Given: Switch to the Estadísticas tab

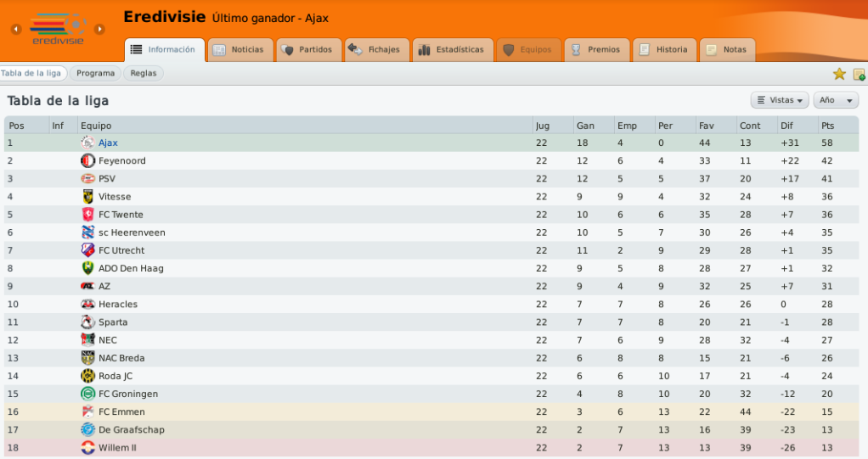Looking at the screenshot, I should coord(453,50).
